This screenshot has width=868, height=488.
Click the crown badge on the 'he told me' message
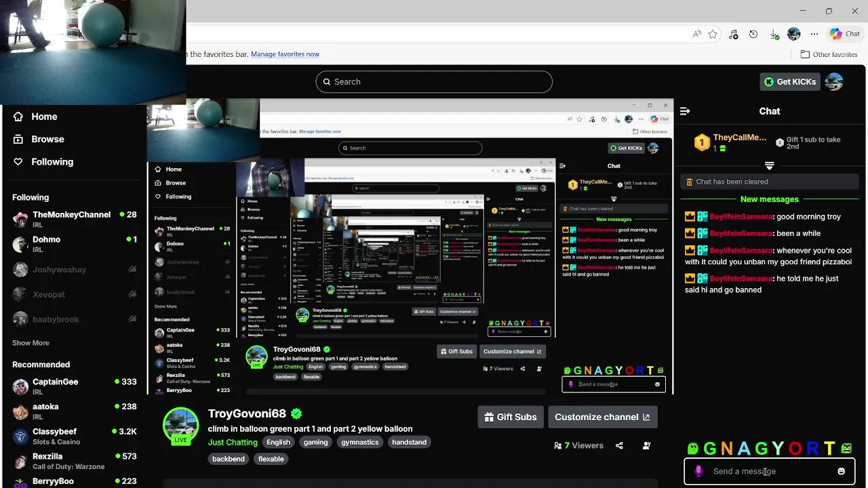(690, 279)
